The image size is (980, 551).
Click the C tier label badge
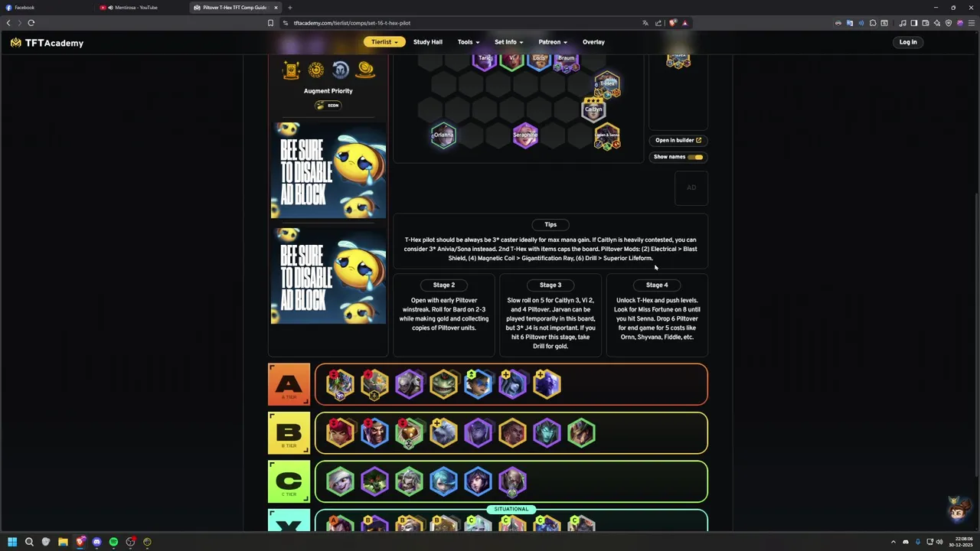(x=289, y=482)
